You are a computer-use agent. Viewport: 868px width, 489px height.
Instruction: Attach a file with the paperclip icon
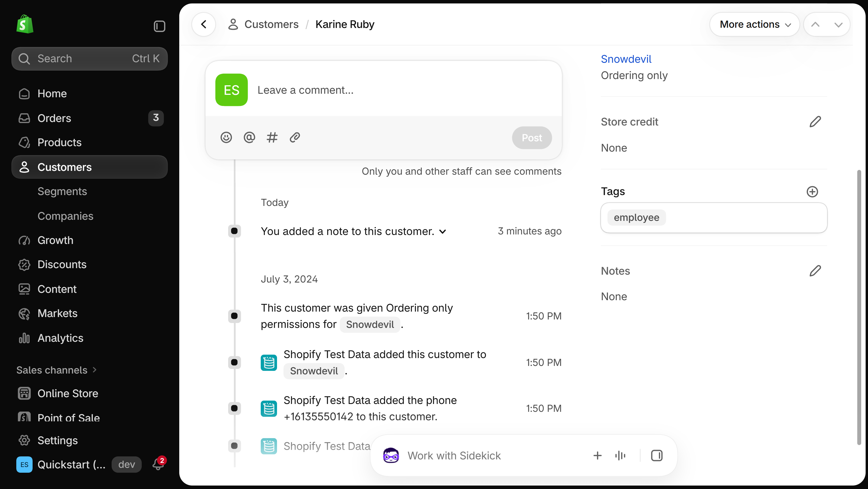click(x=295, y=137)
